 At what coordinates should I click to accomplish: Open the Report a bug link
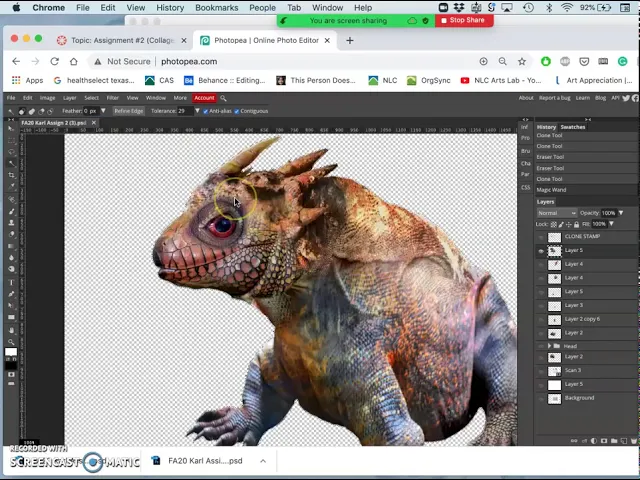point(554,98)
